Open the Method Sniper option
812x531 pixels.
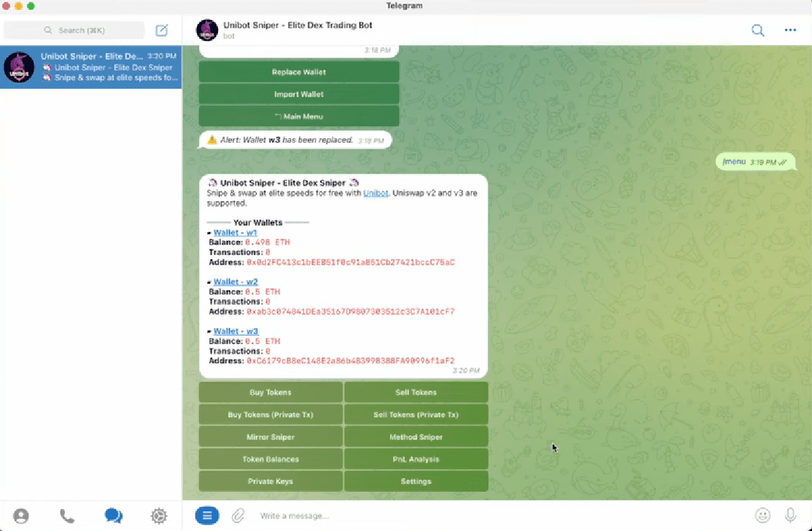(416, 437)
